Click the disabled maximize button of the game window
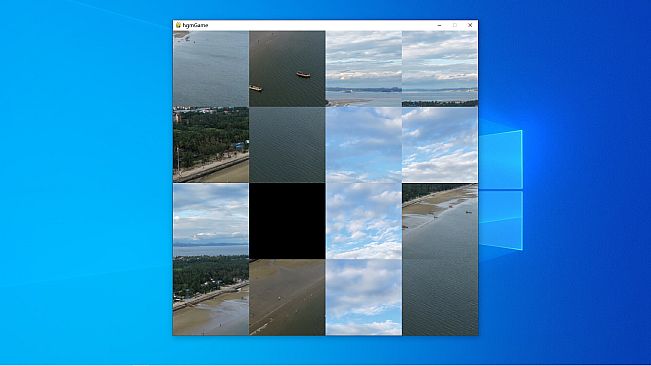 [455, 25]
